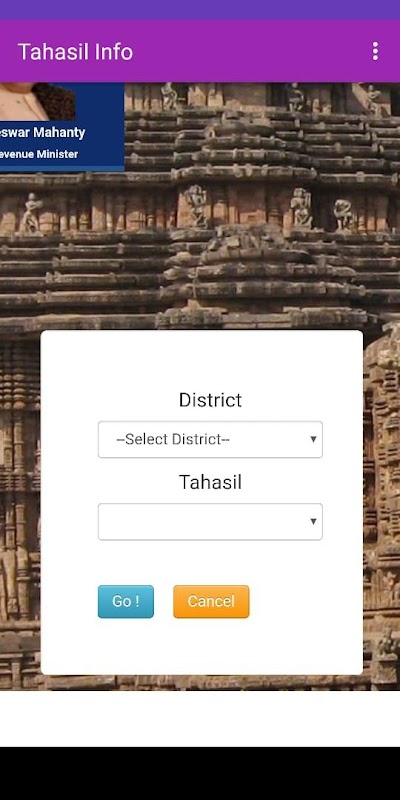Click the orange Cancel button
Screen dimensions: 400x800
(211, 602)
